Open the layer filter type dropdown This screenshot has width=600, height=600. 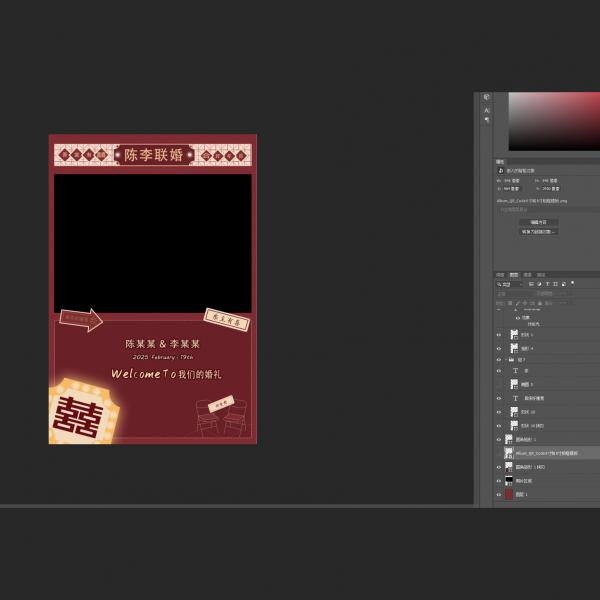pyautogui.click(x=510, y=284)
